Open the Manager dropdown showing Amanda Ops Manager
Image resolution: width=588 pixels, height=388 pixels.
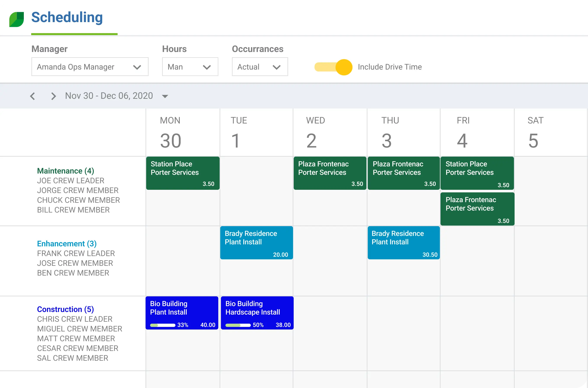coord(90,67)
